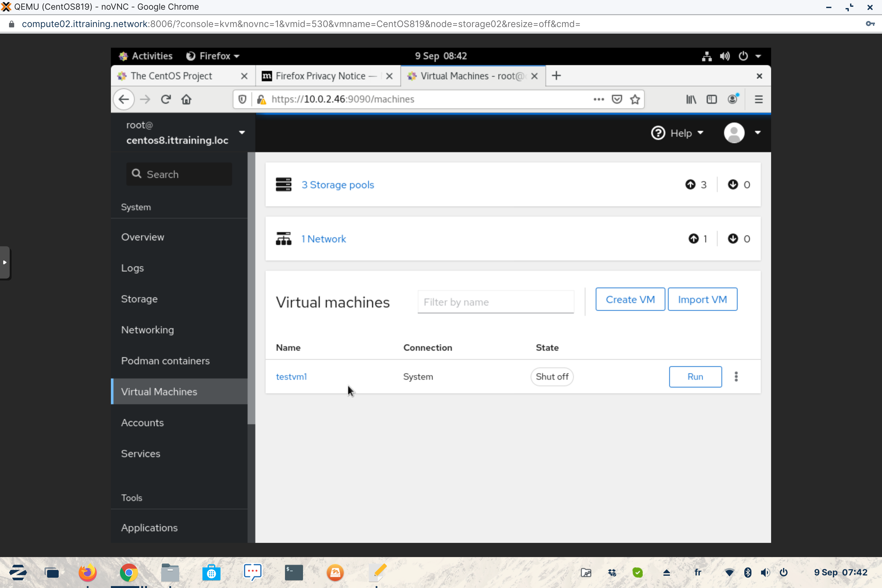Open Networking in Cockpit sidebar

(180, 330)
